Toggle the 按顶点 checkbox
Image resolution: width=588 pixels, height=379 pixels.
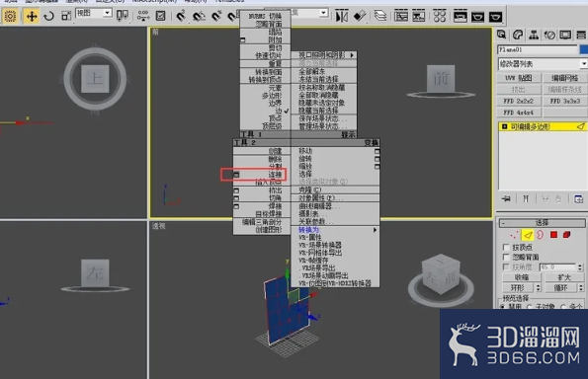point(506,247)
